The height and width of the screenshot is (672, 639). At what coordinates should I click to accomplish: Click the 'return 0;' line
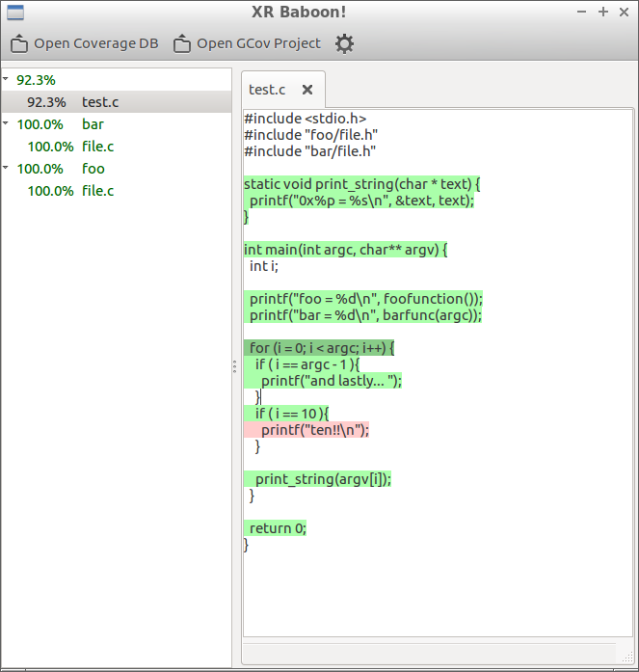coord(275,528)
